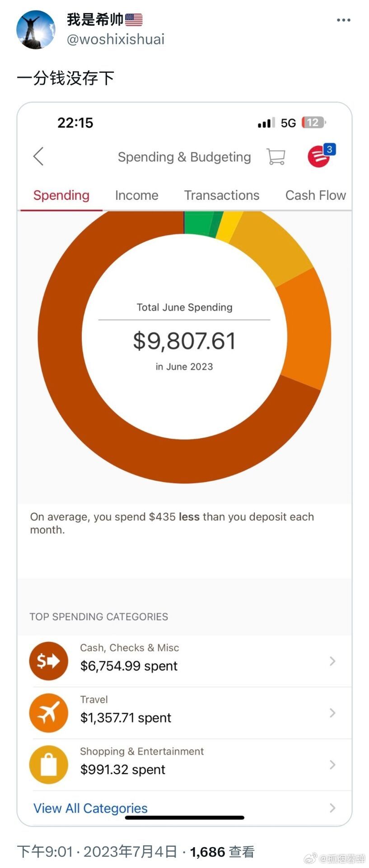Open the View All Categories link

pyautogui.click(x=90, y=808)
